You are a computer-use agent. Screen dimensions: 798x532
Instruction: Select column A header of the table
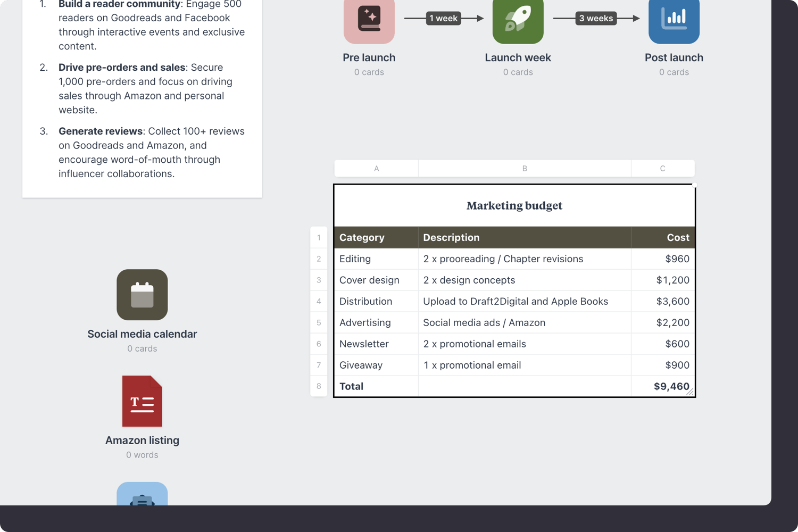pos(377,168)
